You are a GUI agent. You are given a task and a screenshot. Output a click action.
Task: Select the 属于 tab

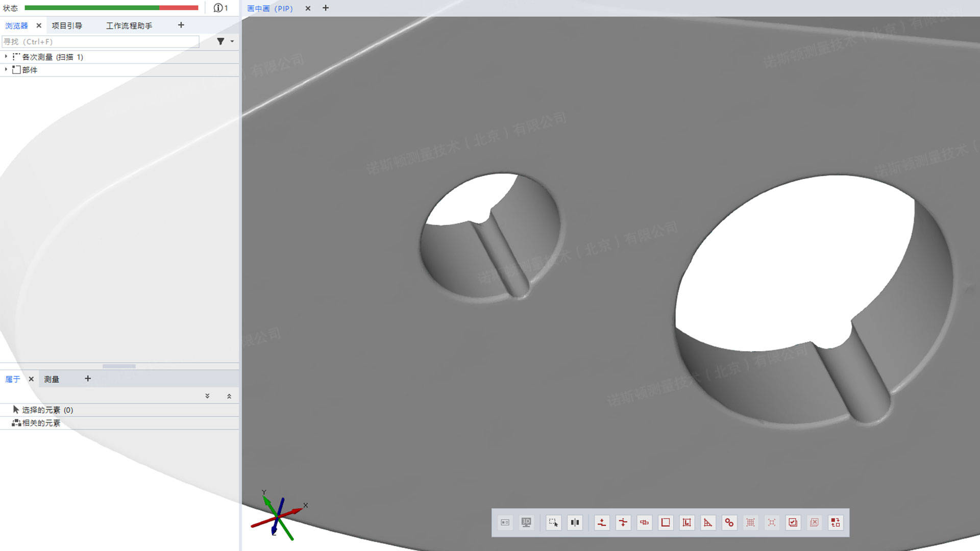tap(13, 379)
